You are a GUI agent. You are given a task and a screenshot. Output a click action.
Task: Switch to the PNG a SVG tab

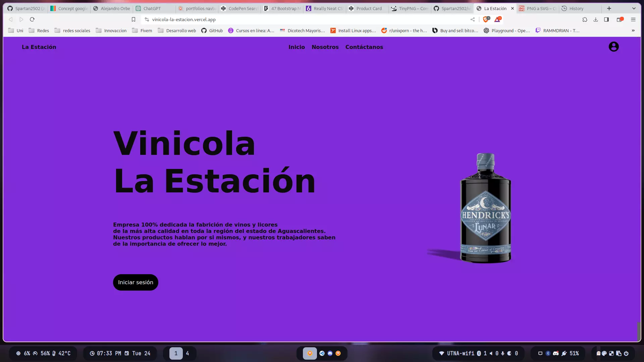(537, 8)
